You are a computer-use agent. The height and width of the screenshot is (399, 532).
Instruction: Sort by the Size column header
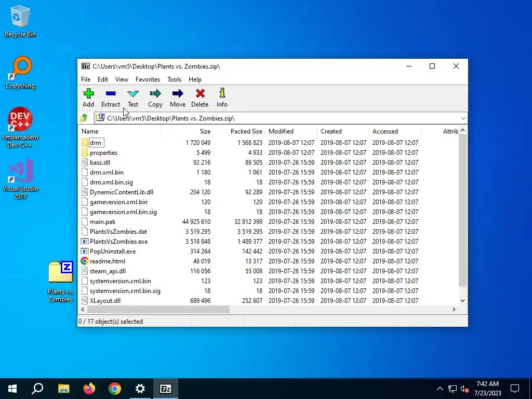[187, 131]
